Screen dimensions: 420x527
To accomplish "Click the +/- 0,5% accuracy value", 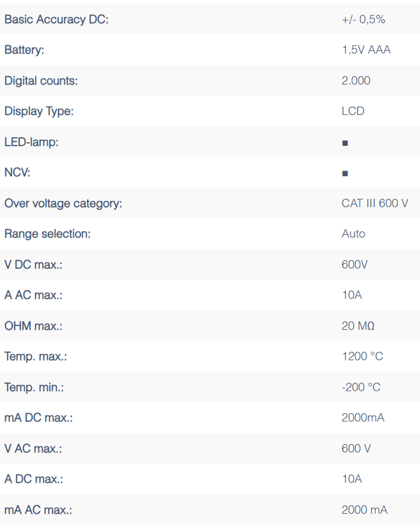I will coord(363,20).
